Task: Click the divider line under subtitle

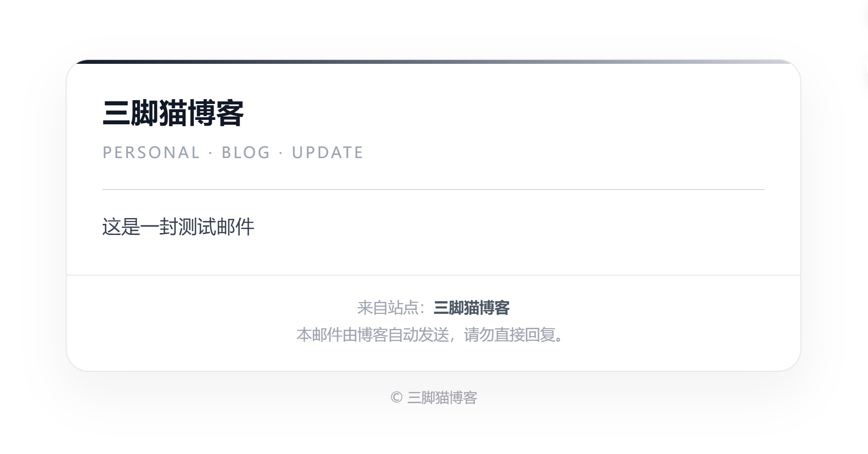Action: coord(433,190)
